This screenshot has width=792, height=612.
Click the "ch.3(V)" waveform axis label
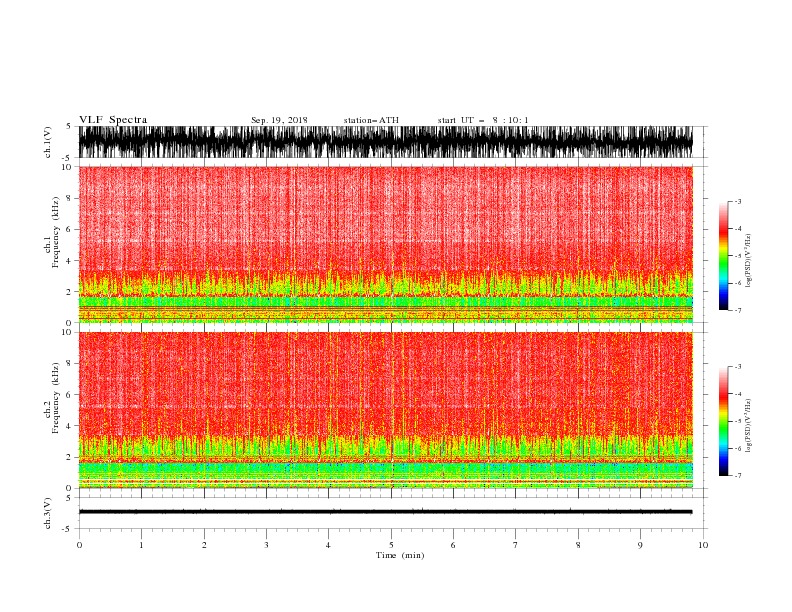pos(48,513)
